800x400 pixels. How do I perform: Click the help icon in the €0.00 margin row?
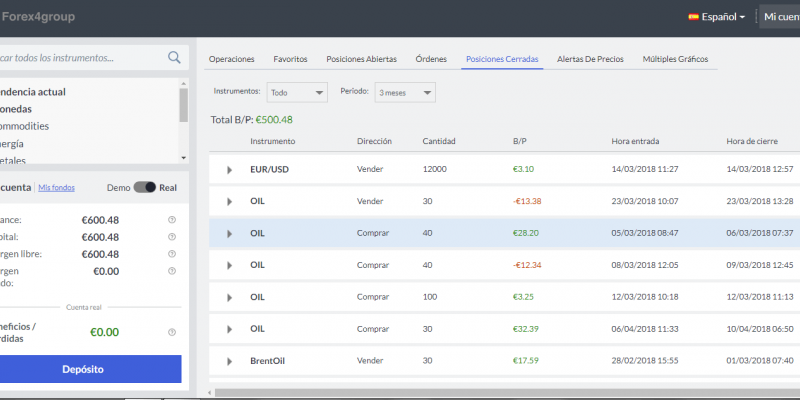coord(172,271)
